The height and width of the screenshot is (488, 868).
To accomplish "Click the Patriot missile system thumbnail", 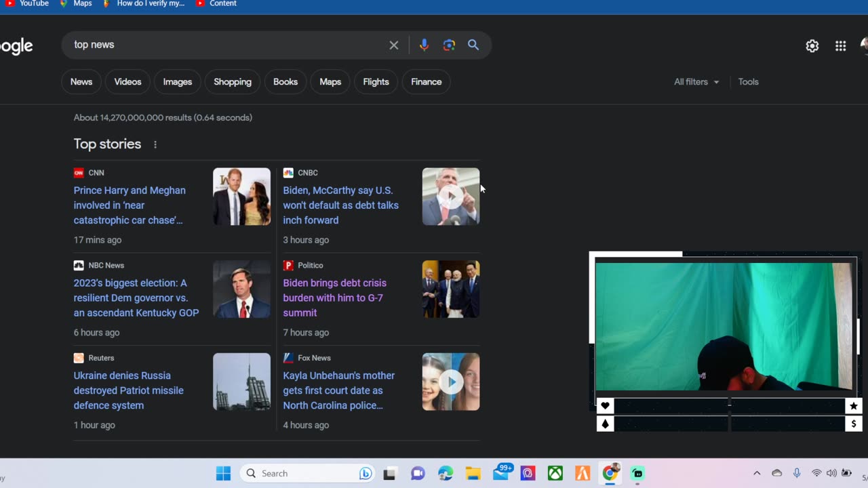I will [241, 382].
